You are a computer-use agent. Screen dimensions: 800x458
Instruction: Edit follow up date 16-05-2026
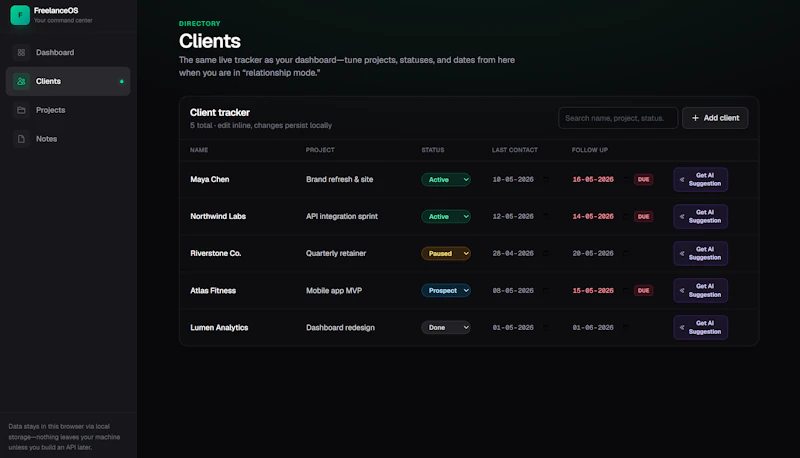tap(593, 180)
